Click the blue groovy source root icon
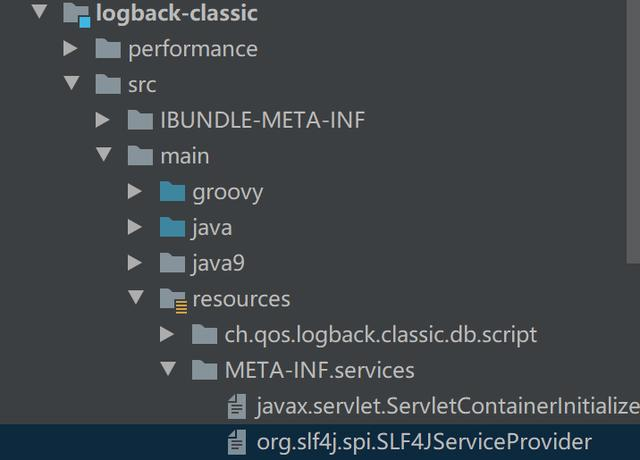This screenshot has height=460, width=640. (172, 191)
